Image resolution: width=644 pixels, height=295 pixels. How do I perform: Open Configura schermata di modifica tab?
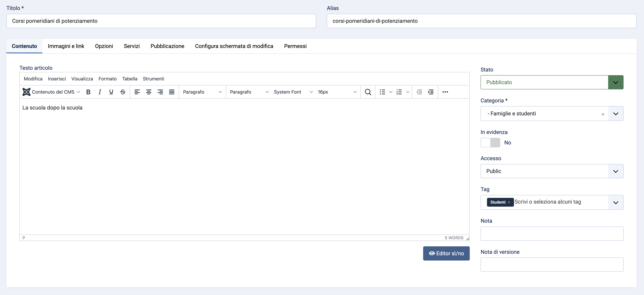click(x=234, y=46)
